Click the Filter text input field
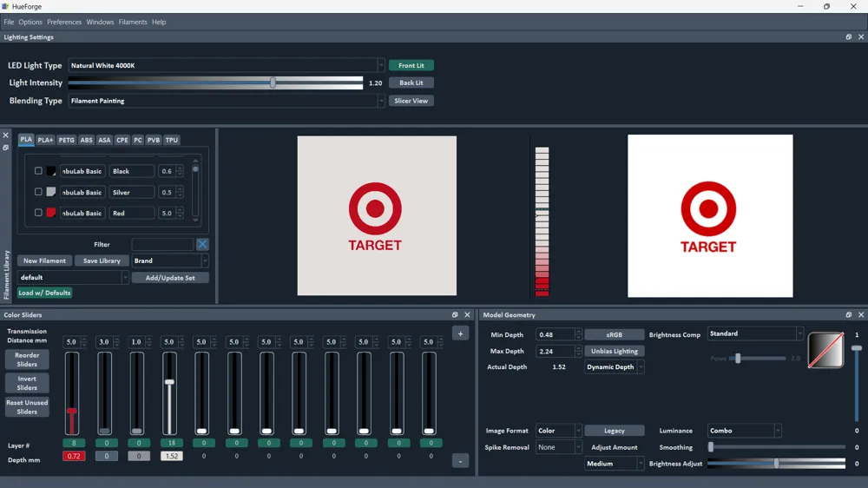868x488 pixels. tap(163, 244)
